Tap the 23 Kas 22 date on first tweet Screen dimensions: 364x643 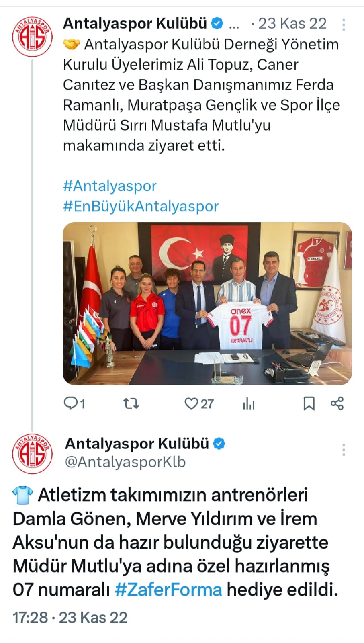pyautogui.click(x=292, y=24)
